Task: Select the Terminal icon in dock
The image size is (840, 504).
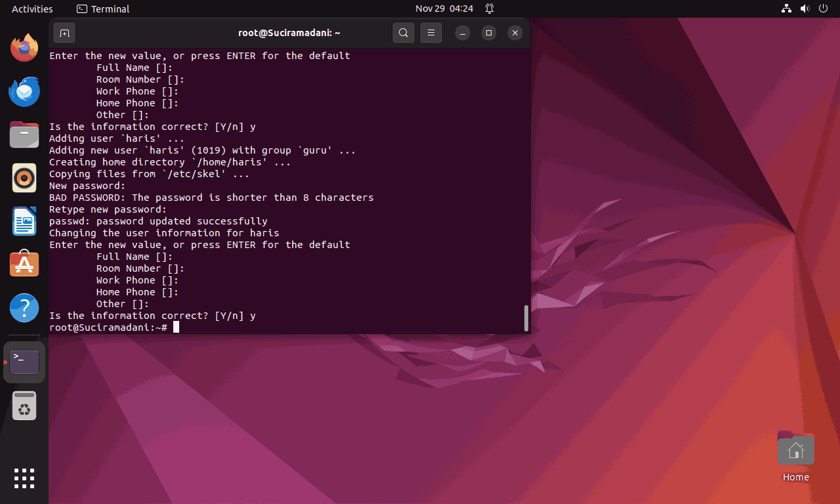Action: click(24, 362)
